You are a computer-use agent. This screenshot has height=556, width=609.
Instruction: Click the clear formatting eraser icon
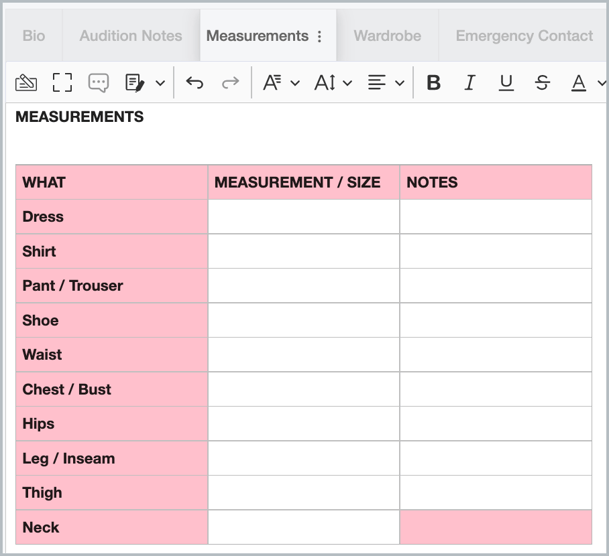(x=26, y=83)
